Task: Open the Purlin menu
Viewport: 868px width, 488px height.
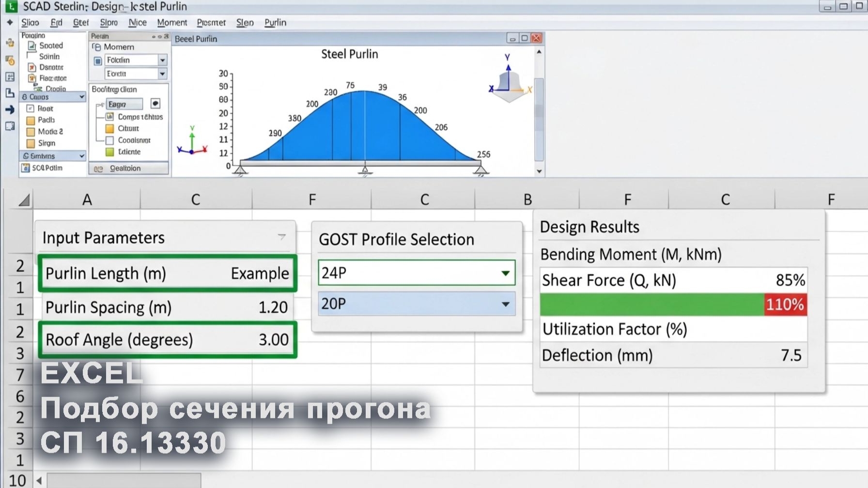Action: coord(276,23)
